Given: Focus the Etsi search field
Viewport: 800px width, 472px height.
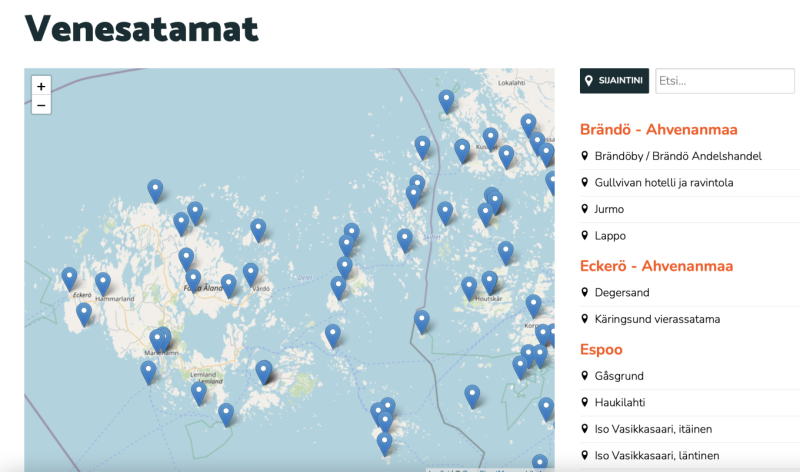Looking at the screenshot, I should click(x=724, y=81).
